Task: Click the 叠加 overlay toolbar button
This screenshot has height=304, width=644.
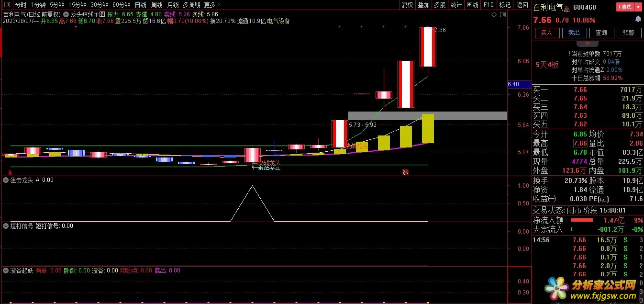Action: (423, 5)
